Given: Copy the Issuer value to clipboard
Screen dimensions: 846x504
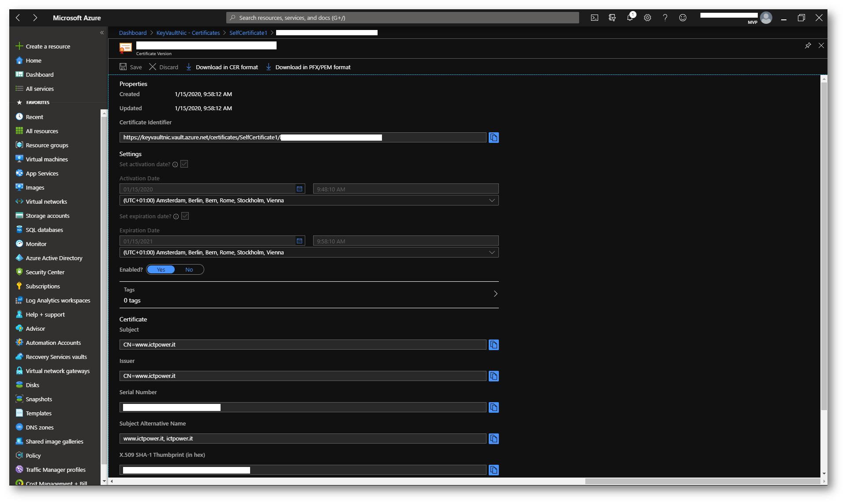Looking at the screenshot, I should [494, 376].
